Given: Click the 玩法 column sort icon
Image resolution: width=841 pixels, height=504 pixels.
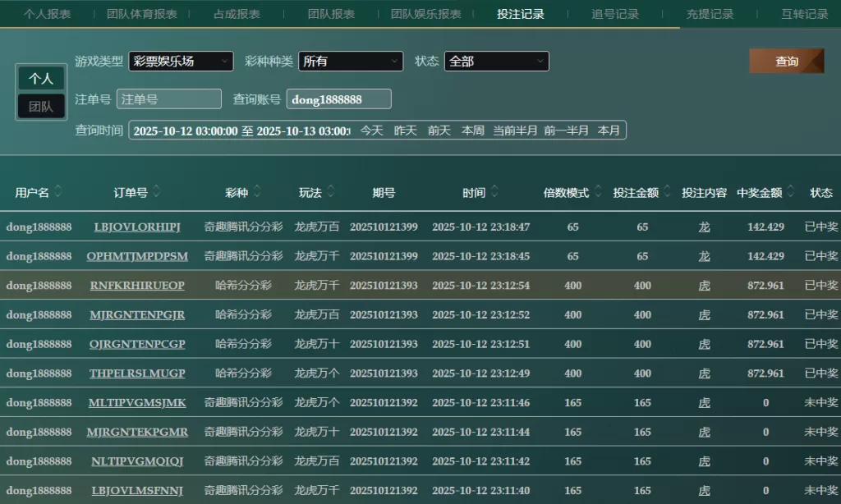Looking at the screenshot, I should pyautogui.click(x=330, y=192).
